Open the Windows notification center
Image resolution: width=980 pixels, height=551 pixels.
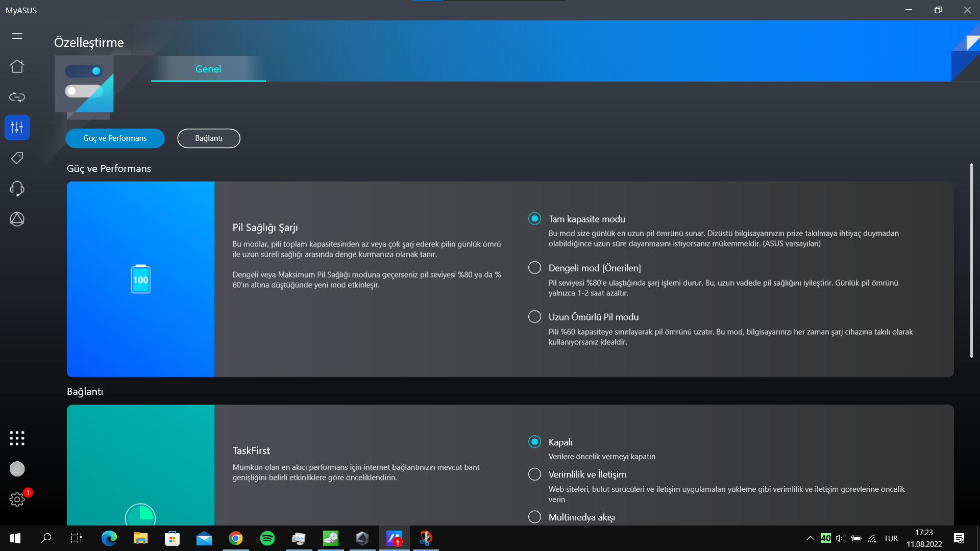coord(959,538)
